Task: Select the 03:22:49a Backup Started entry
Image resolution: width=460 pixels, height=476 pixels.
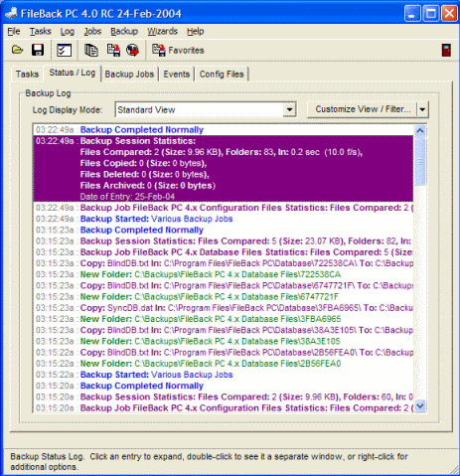Action: click(224, 219)
